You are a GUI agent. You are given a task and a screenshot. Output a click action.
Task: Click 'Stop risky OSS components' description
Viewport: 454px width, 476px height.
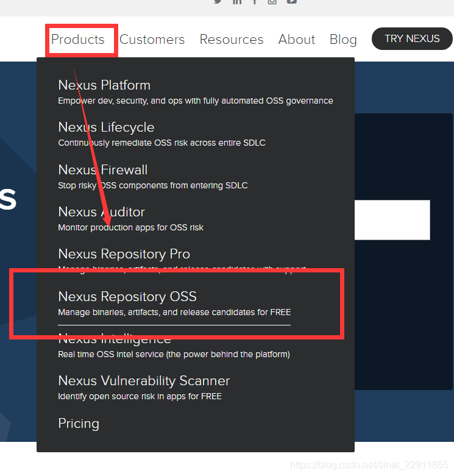coord(153,185)
